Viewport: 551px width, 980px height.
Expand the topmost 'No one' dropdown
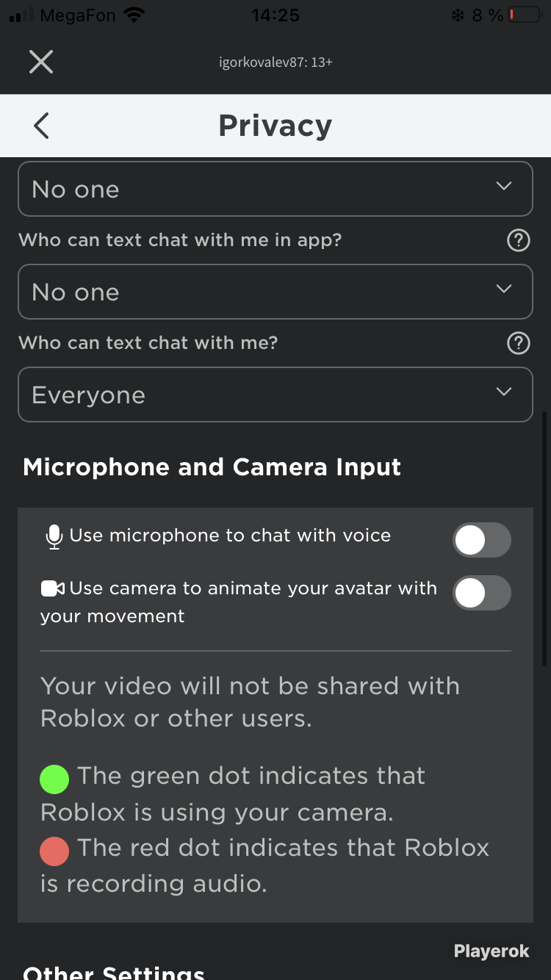pyautogui.click(x=275, y=189)
